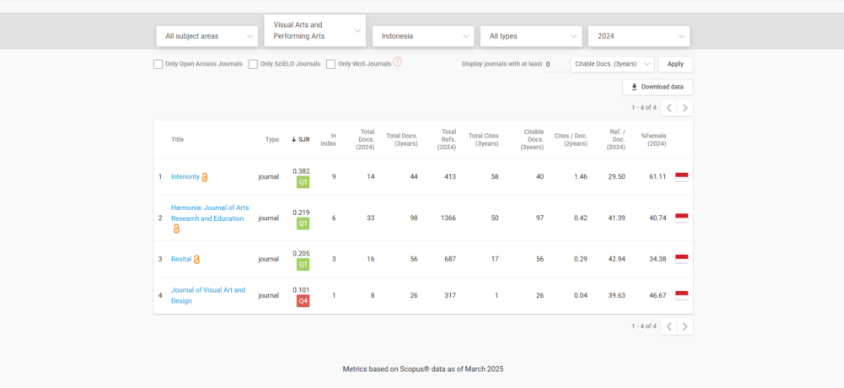Go to previous page in top pagination
This screenshot has width=844, height=388.
[669, 108]
